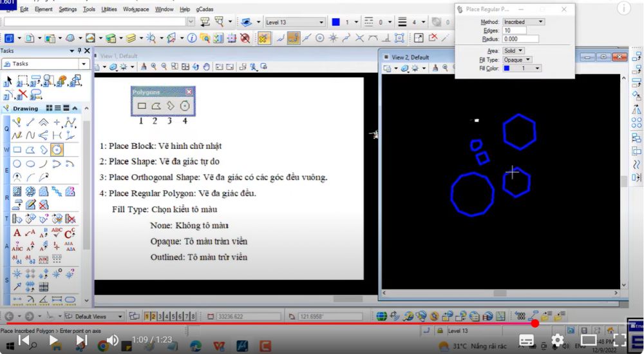Open the Default Views dropdown

pyautogui.click(x=94, y=317)
